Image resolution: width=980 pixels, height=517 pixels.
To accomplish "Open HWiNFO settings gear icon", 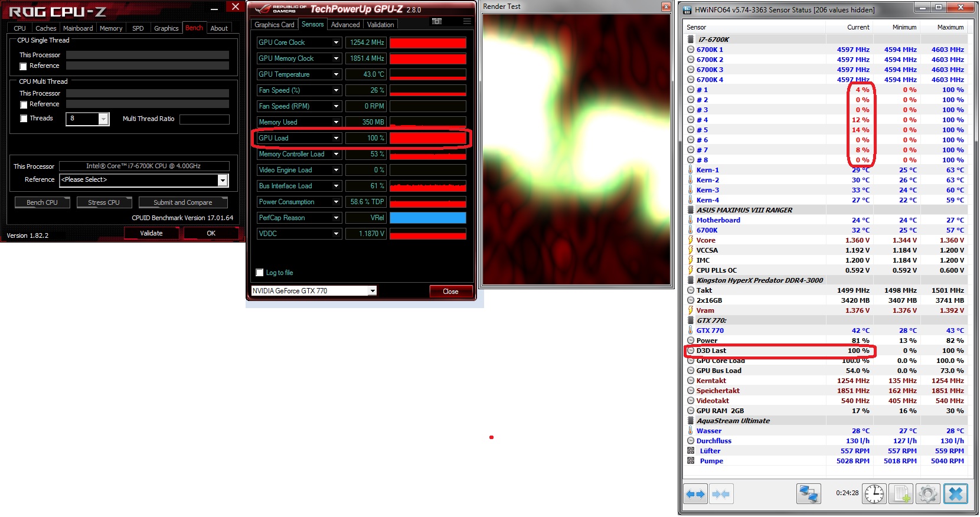I will pos(928,494).
